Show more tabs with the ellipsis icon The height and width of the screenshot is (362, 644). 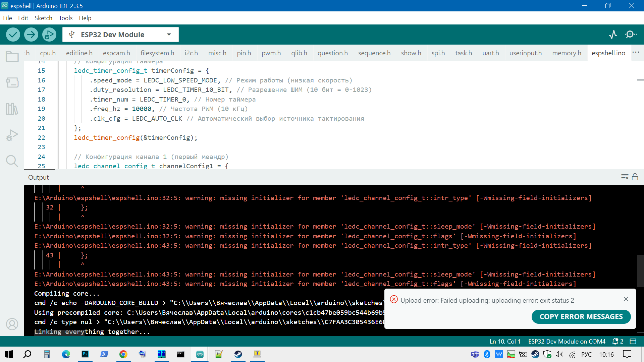click(636, 52)
